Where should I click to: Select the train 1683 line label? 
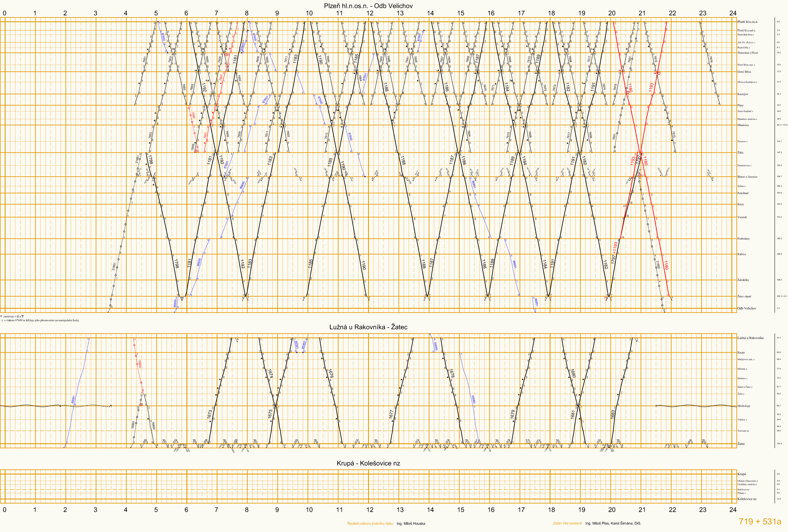click(x=612, y=414)
